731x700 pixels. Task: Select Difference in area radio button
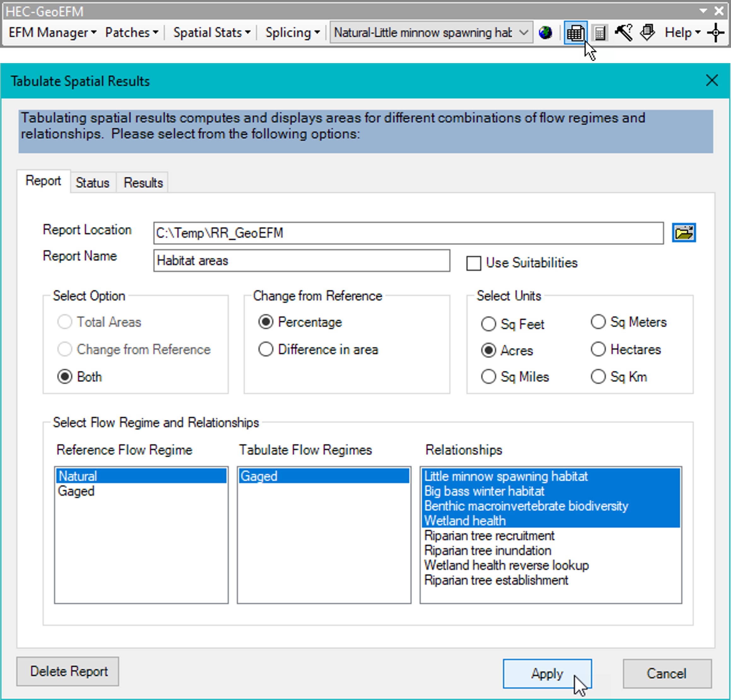pos(266,350)
